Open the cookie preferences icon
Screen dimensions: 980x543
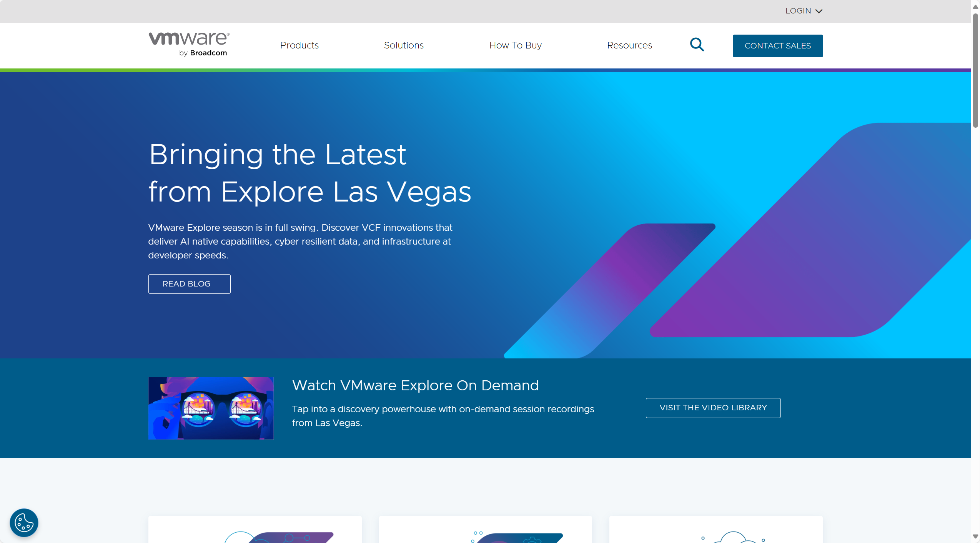24,523
